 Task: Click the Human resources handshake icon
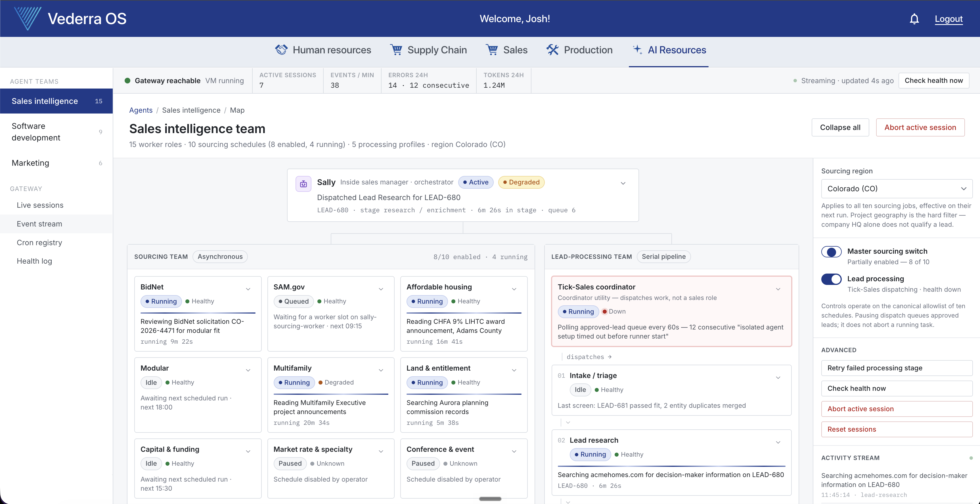281,50
